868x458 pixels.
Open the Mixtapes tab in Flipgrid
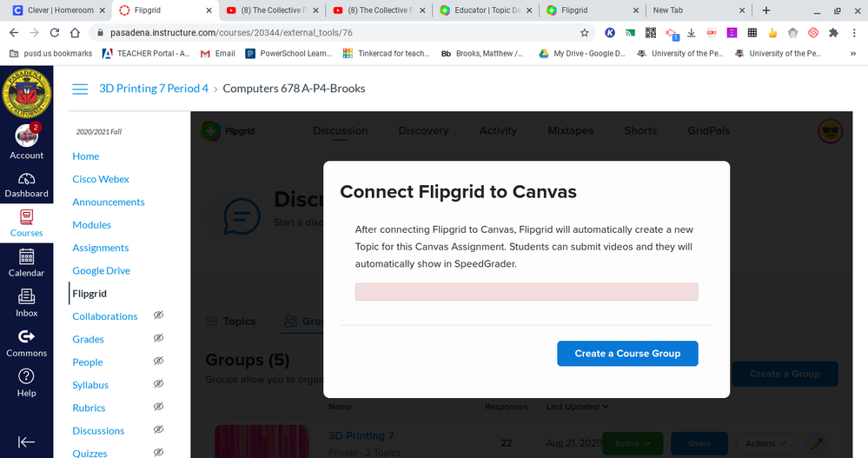tap(570, 130)
